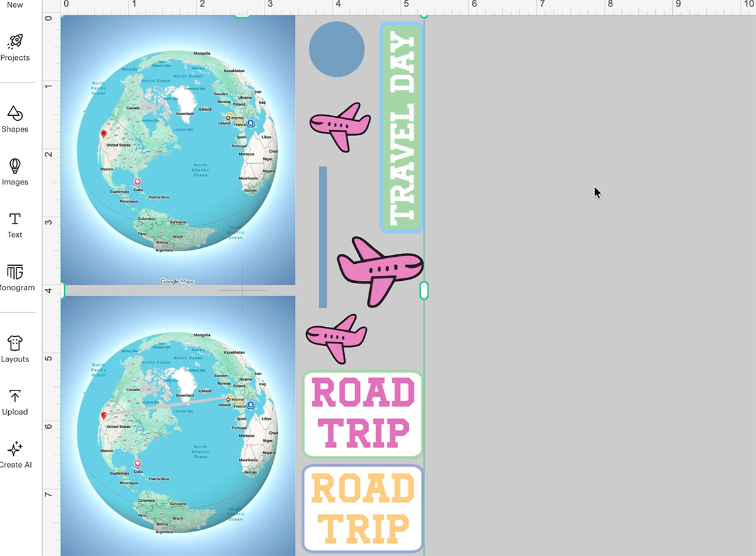Open the Upload panel
Screen dimensions: 756x556
[x=15, y=402]
